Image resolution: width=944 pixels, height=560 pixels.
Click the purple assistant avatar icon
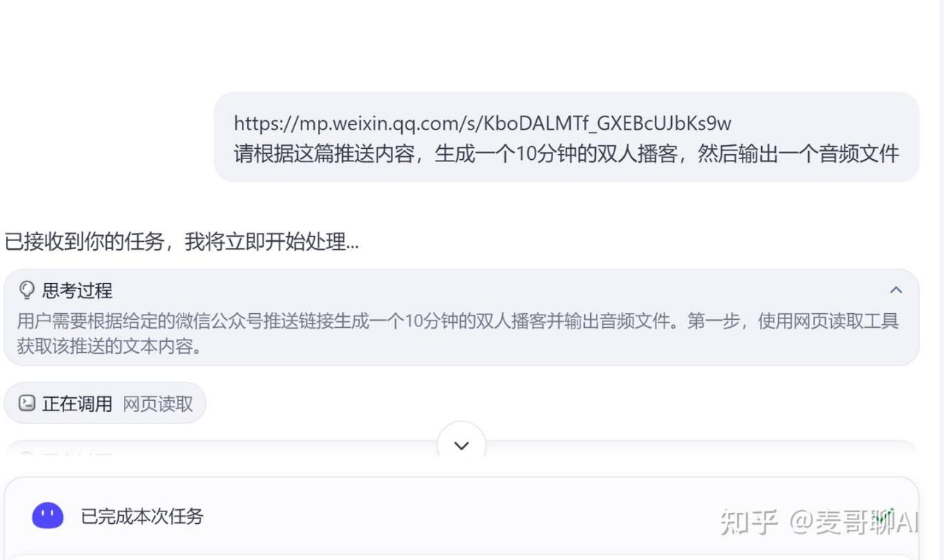(48, 516)
